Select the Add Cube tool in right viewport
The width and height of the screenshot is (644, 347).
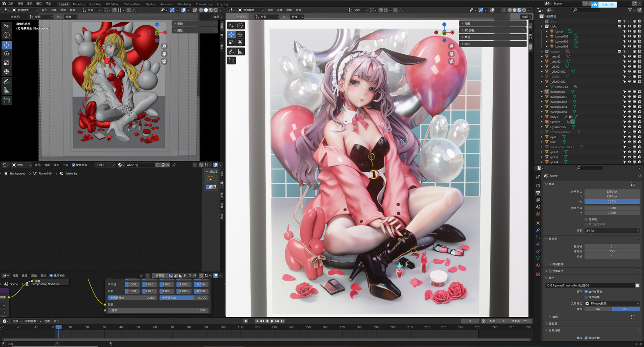[x=231, y=61]
